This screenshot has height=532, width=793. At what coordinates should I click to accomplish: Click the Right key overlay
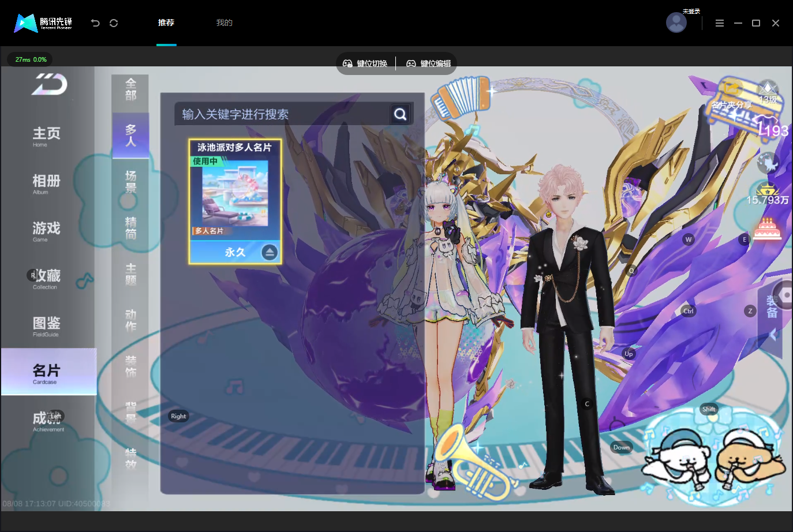click(x=178, y=416)
